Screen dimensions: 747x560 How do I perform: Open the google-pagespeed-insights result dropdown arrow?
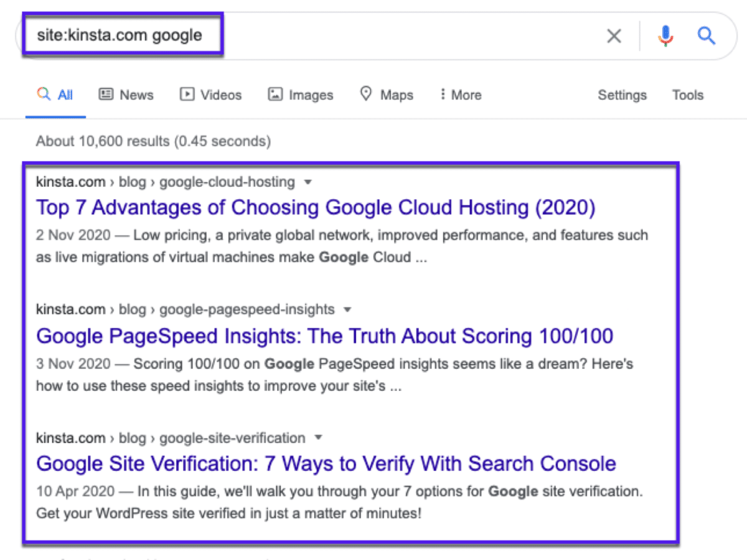click(347, 309)
